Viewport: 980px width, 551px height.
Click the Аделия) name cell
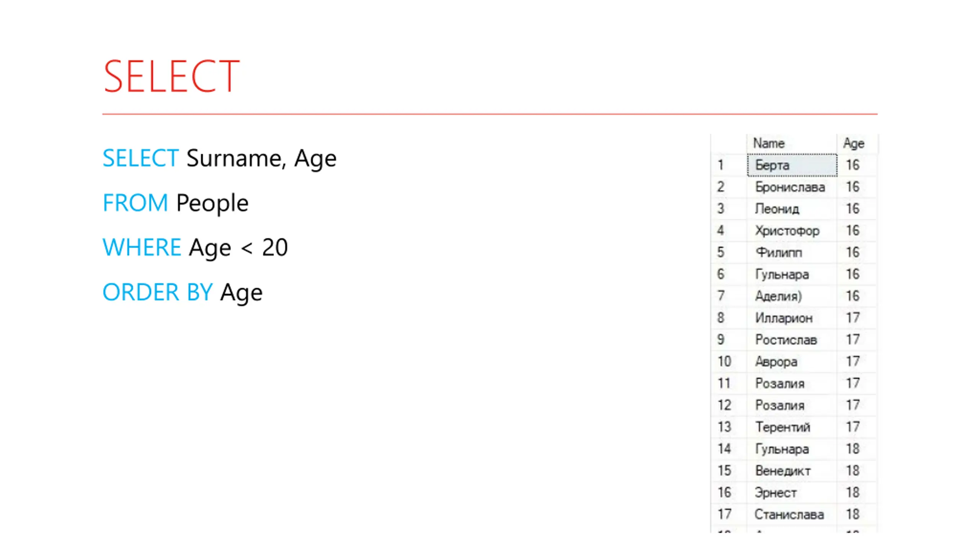point(792,296)
